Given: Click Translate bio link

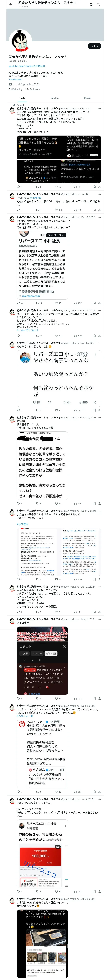Looking at the screenshot, I should coord(15,80).
